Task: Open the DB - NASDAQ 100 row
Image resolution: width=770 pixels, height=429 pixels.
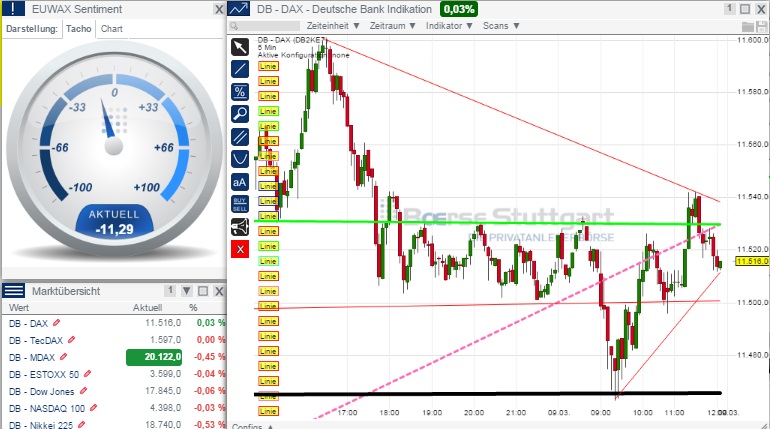Action: point(114,408)
